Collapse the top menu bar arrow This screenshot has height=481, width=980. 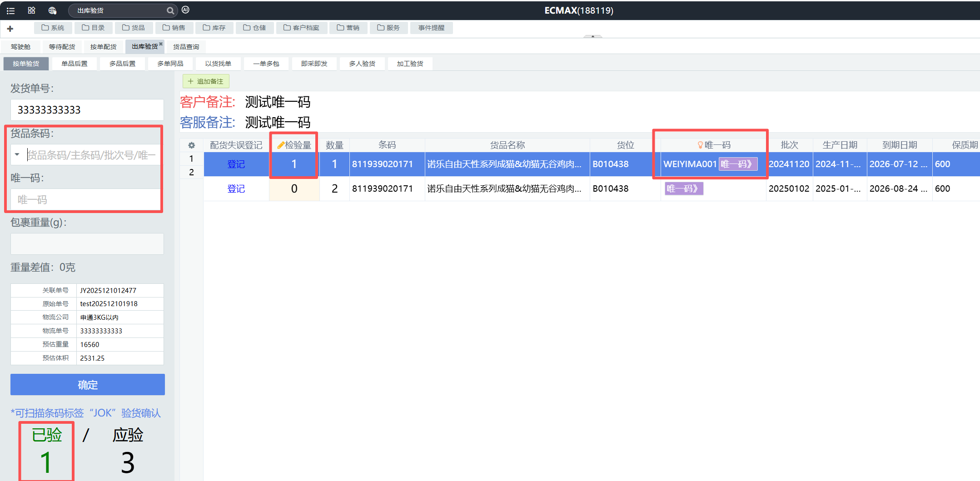pyautogui.click(x=592, y=36)
